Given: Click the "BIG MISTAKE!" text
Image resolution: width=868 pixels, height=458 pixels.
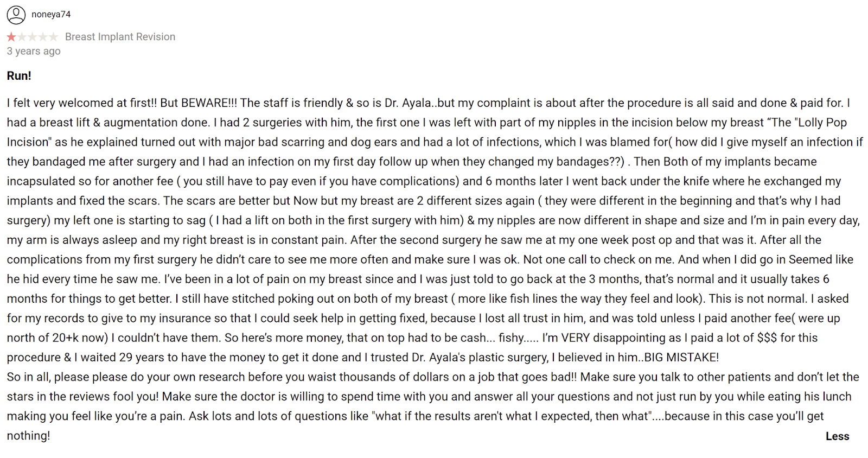Looking at the screenshot, I should [681, 358].
